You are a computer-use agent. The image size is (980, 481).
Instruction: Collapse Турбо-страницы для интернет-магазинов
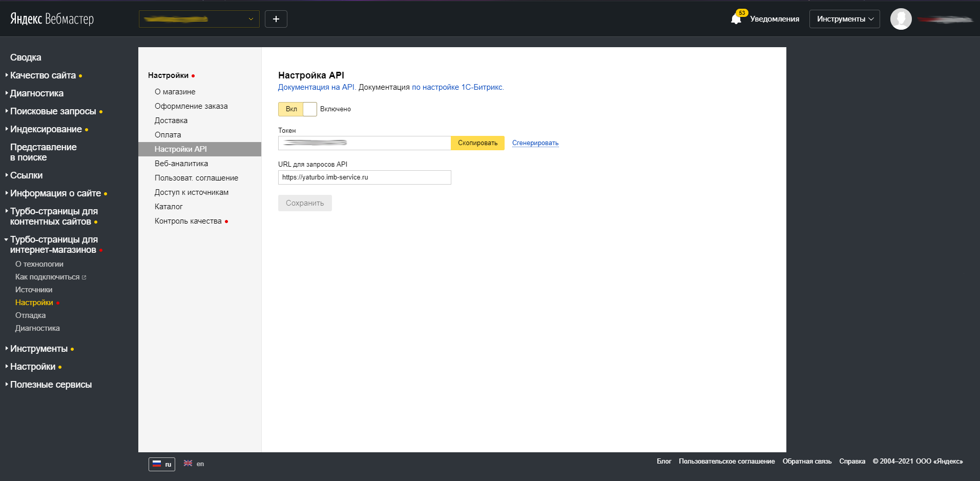click(54, 245)
